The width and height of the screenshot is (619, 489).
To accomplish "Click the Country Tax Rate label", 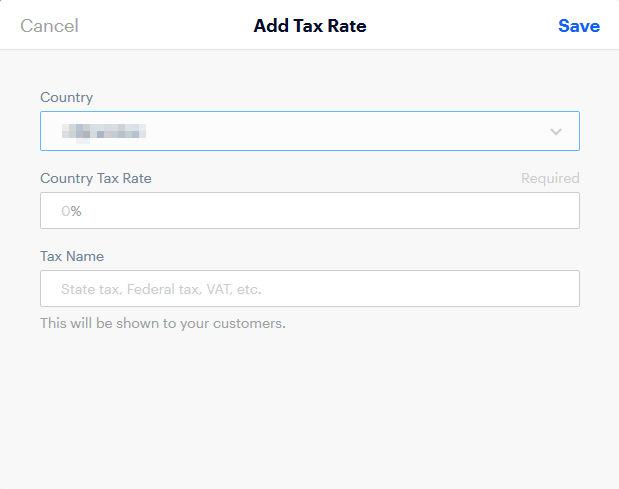I will pyautogui.click(x=96, y=178).
